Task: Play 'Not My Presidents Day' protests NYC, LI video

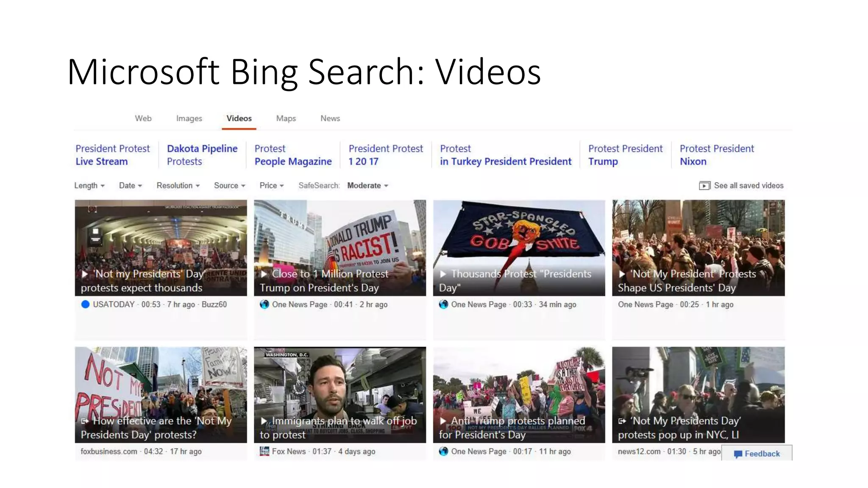Action: (x=698, y=395)
